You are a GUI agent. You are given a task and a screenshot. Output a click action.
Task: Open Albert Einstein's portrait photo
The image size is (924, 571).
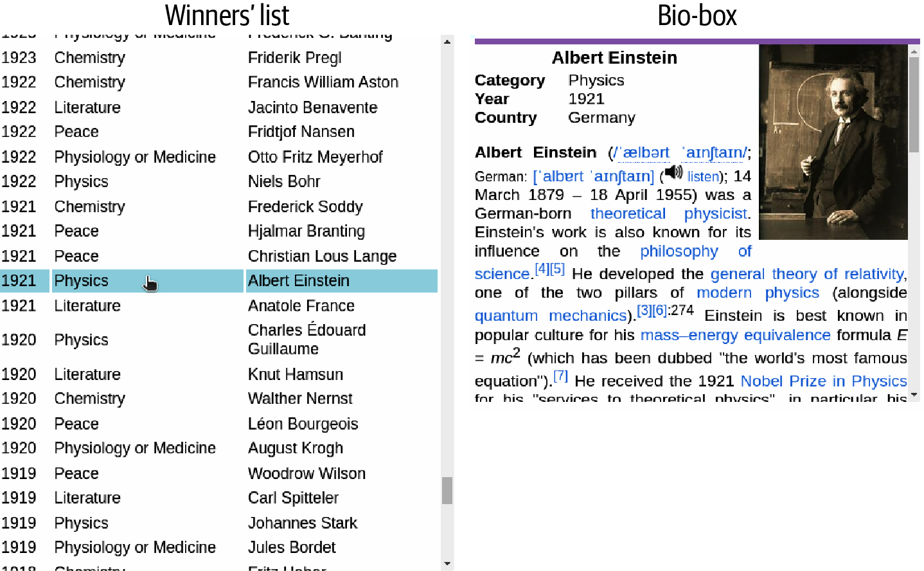(x=833, y=141)
